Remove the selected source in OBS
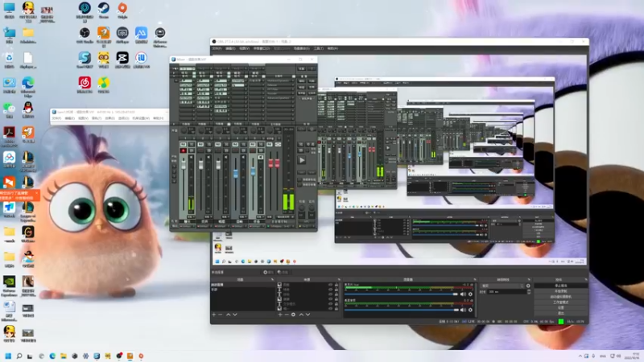644x362 pixels. [287, 315]
